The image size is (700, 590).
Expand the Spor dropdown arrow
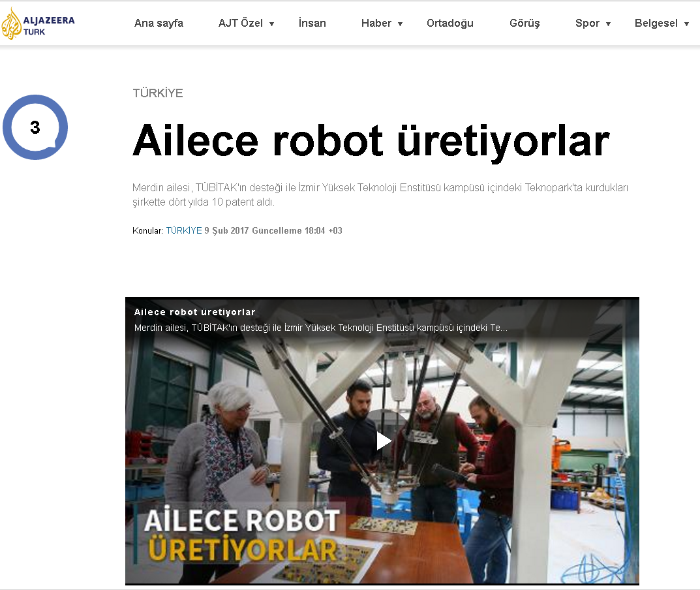tap(609, 24)
